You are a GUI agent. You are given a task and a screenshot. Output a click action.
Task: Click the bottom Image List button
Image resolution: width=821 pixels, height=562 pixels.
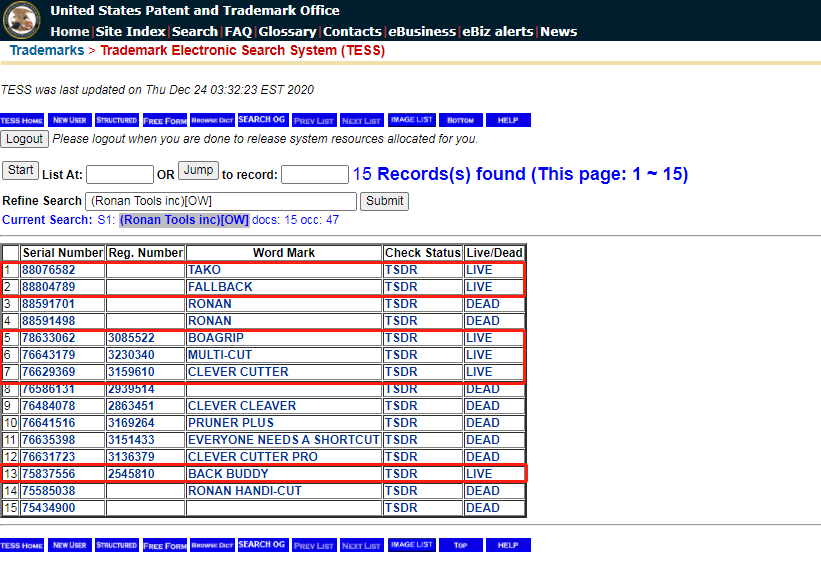point(412,545)
